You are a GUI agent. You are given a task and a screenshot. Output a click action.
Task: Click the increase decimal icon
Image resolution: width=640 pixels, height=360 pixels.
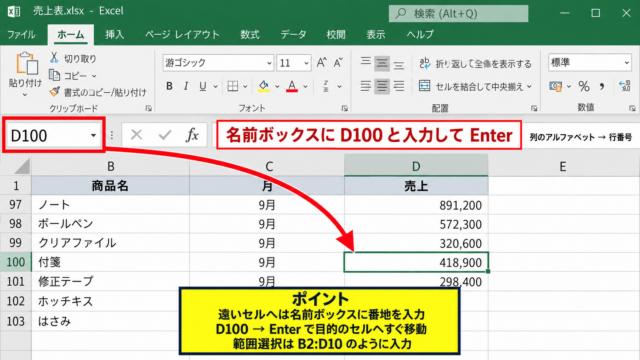pyautogui.click(x=625, y=86)
